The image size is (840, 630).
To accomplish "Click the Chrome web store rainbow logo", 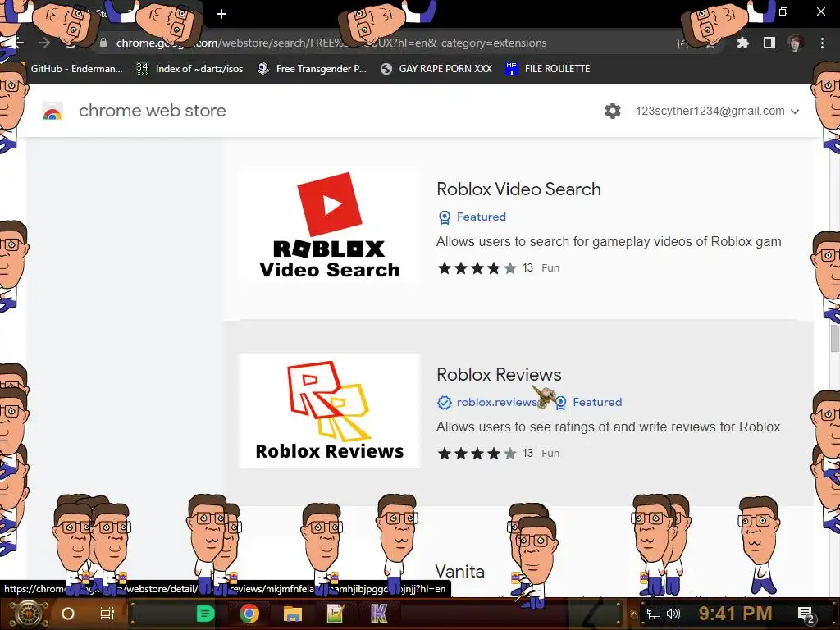I will click(x=52, y=111).
